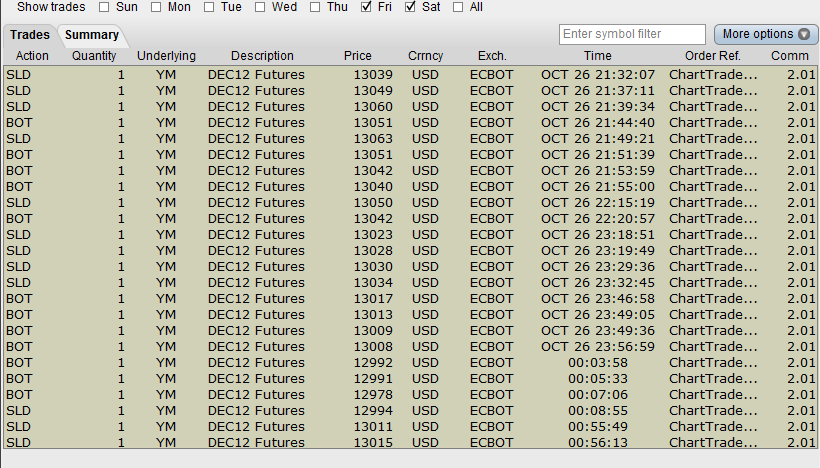
Task: Sort by the Price column header
Action: point(358,56)
